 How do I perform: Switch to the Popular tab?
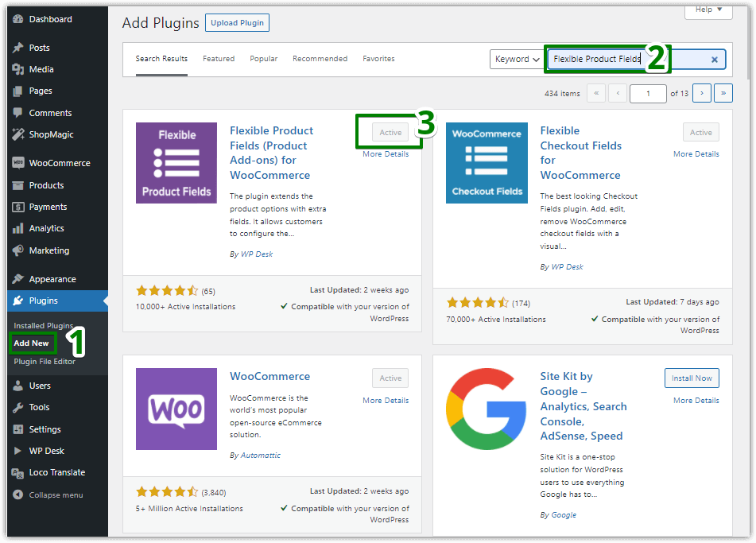point(263,59)
